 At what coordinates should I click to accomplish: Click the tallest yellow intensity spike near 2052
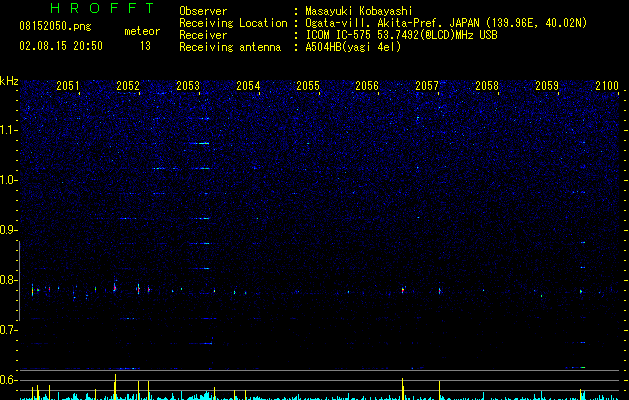pos(115,387)
